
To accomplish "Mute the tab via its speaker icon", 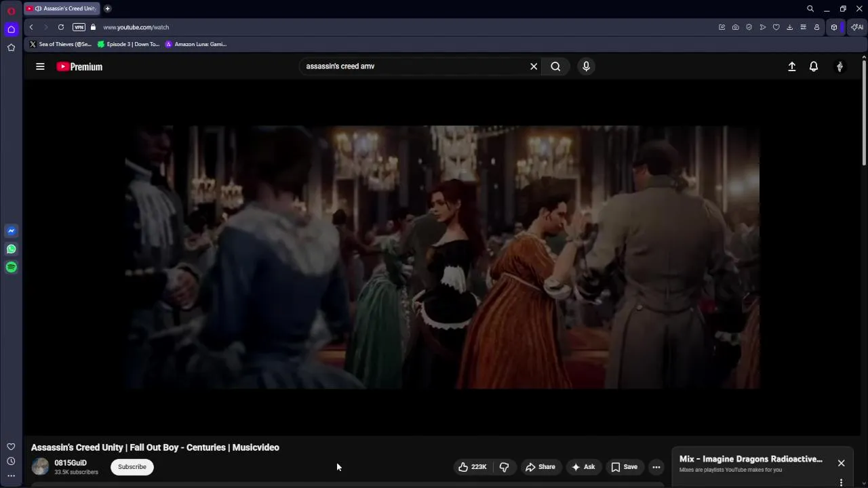I will coord(38,9).
